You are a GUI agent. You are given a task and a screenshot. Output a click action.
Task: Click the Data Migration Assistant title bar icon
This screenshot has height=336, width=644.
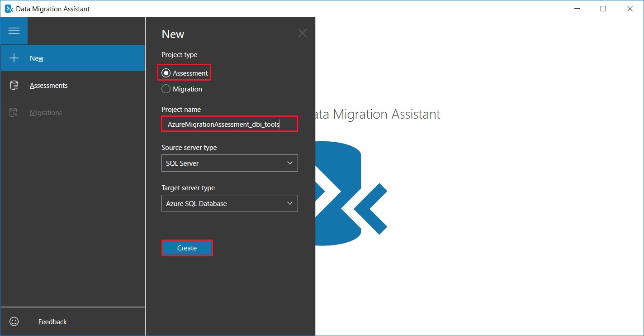coord(8,9)
